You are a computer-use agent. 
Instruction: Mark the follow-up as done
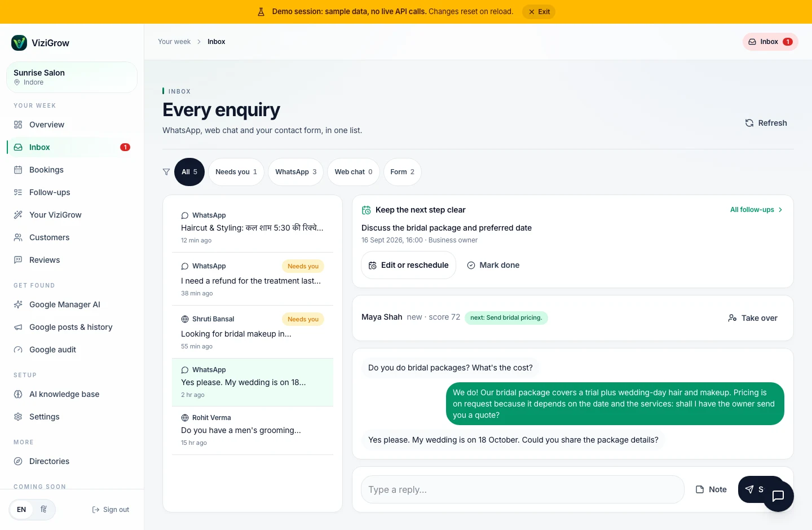[493, 265]
